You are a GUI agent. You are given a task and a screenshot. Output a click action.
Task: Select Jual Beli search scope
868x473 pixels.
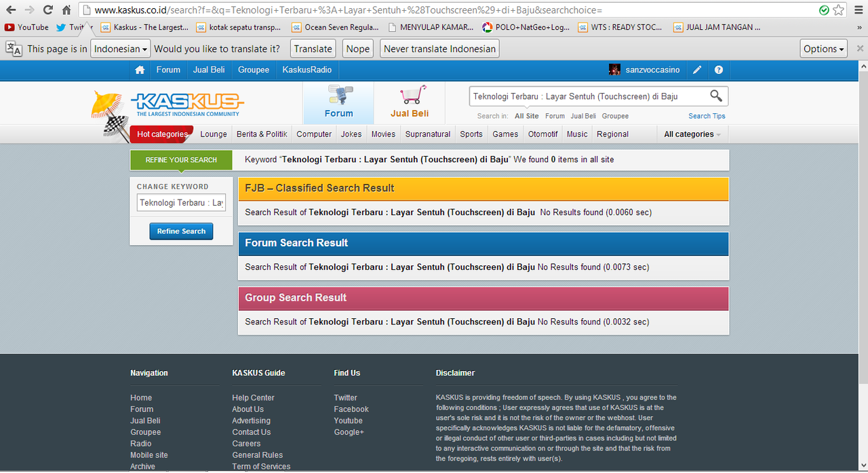click(583, 116)
